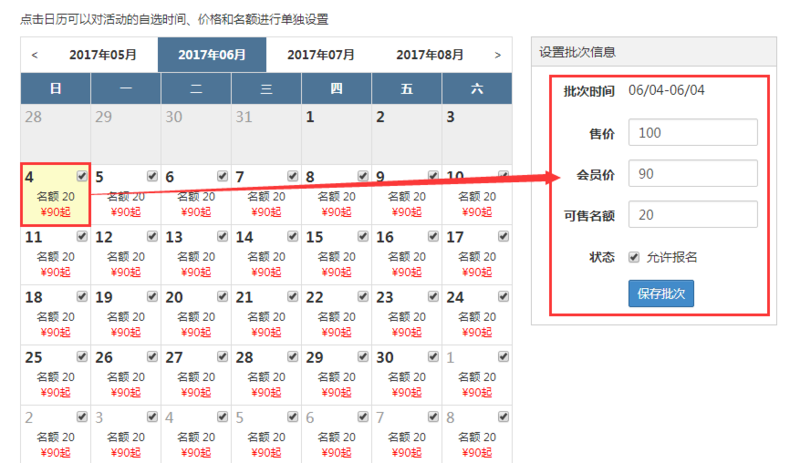Go to previous month using left arrow
The image size is (800, 463).
pyautogui.click(x=34, y=55)
